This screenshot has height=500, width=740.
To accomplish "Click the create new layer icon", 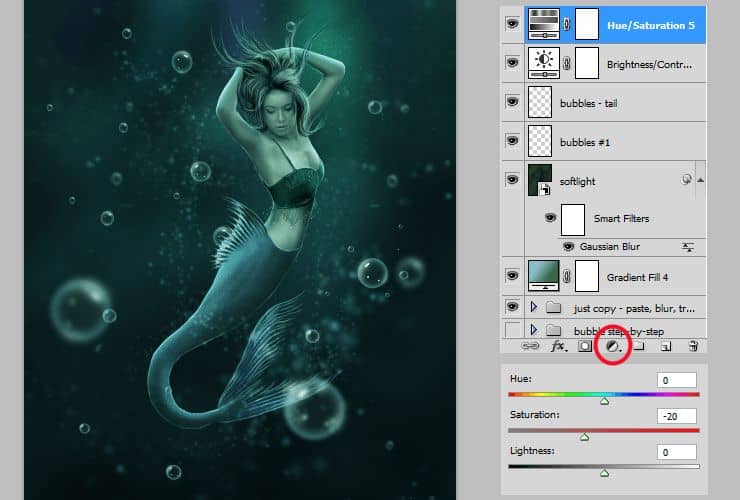I will coord(666,347).
